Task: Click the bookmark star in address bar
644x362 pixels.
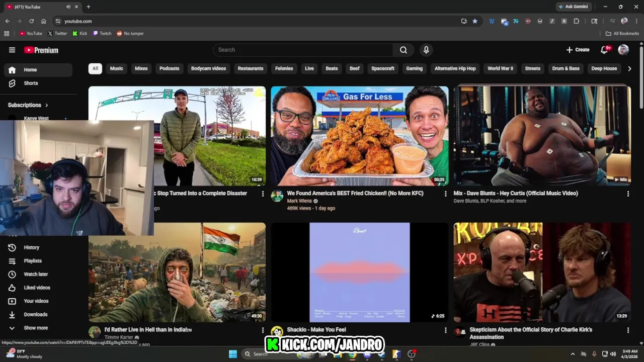Action: [475, 21]
